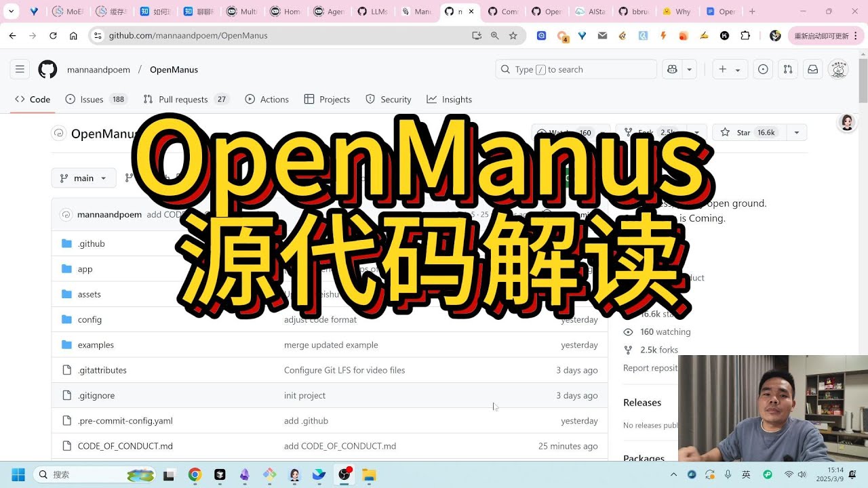868x488 pixels.
Task: Open the 'init project' commit message
Action: (304, 395)
